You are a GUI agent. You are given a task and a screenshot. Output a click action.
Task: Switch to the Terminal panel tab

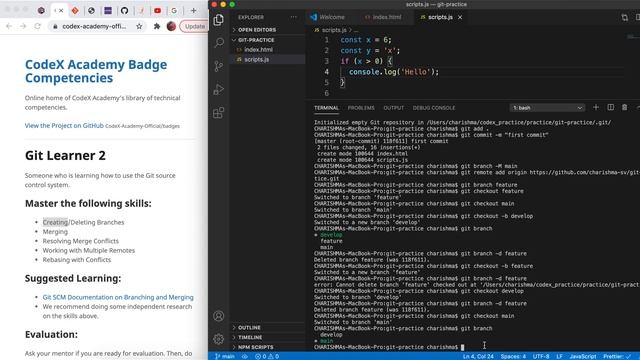click(326, 108)
